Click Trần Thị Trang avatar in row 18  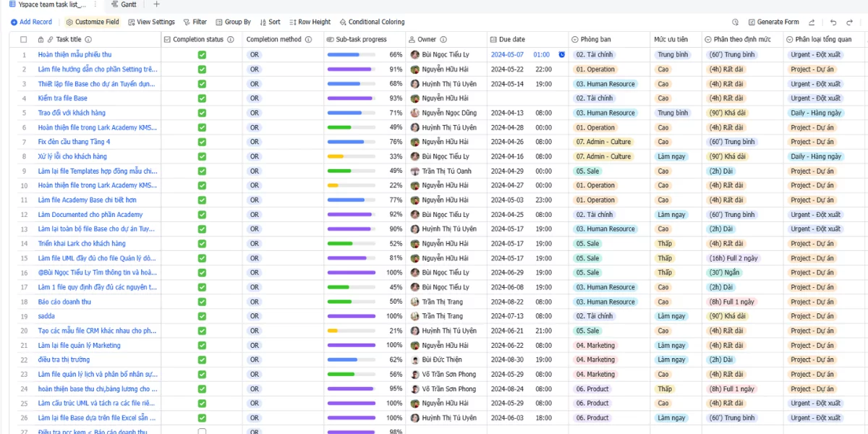(415, 302)
